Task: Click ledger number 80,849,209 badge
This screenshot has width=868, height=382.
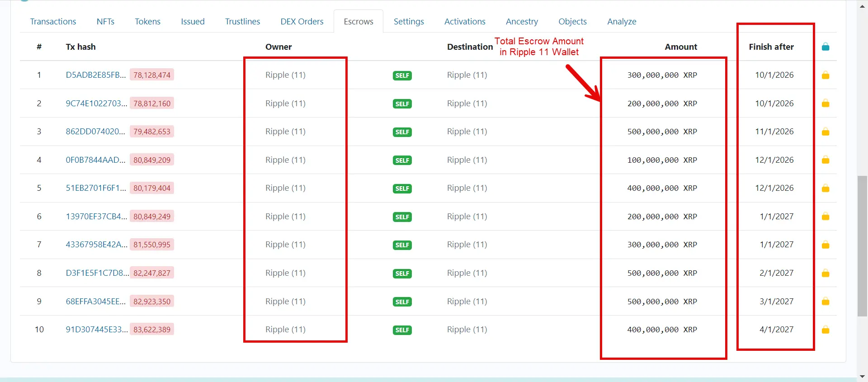Action: [152, 160]
